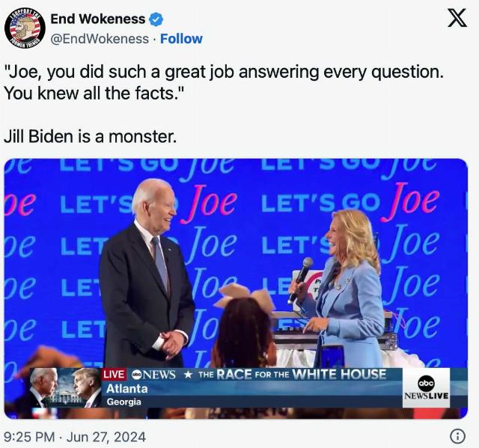479x448 pixels.
Task: Click the white star in news banner
Action: point(188,375)
